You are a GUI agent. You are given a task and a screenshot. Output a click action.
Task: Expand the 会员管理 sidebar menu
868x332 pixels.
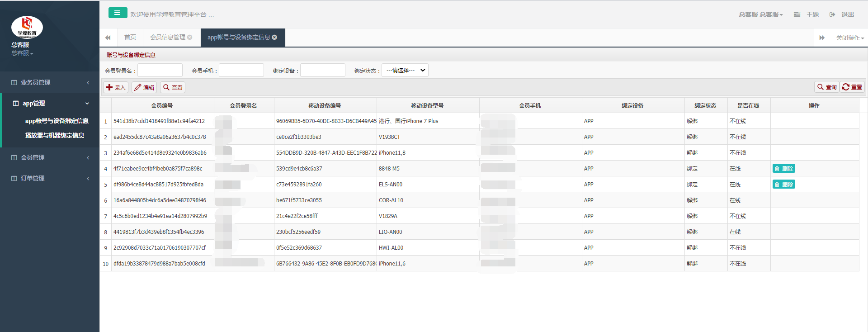point(50,157)
